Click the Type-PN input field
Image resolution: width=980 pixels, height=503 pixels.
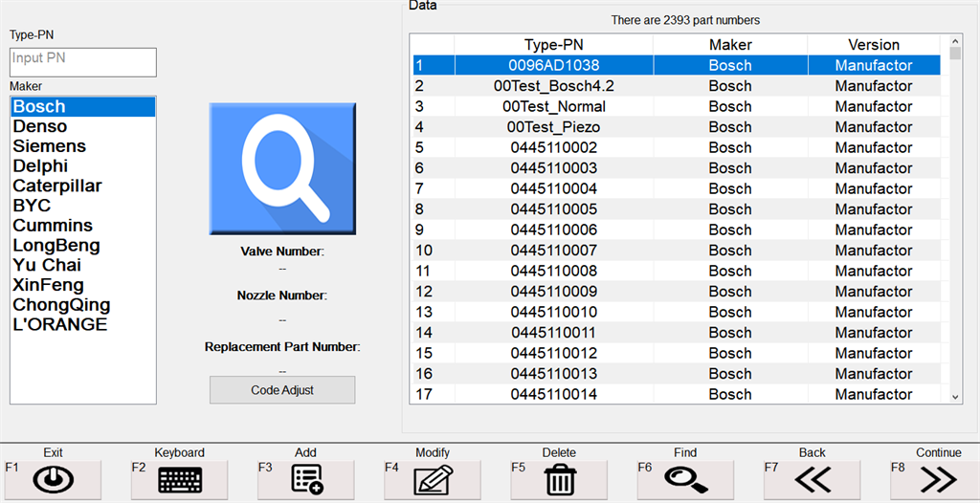coord(82,62)
